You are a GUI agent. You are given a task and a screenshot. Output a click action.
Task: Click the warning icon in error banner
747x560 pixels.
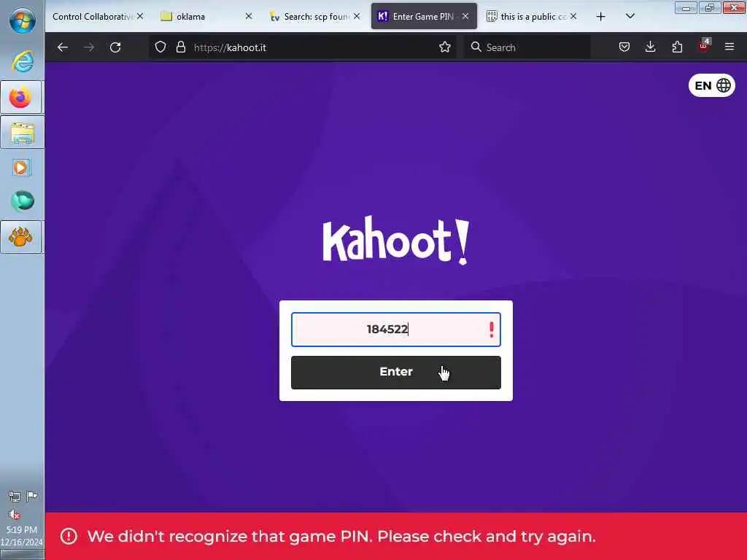pyautogui.click(x=69, y=536)
